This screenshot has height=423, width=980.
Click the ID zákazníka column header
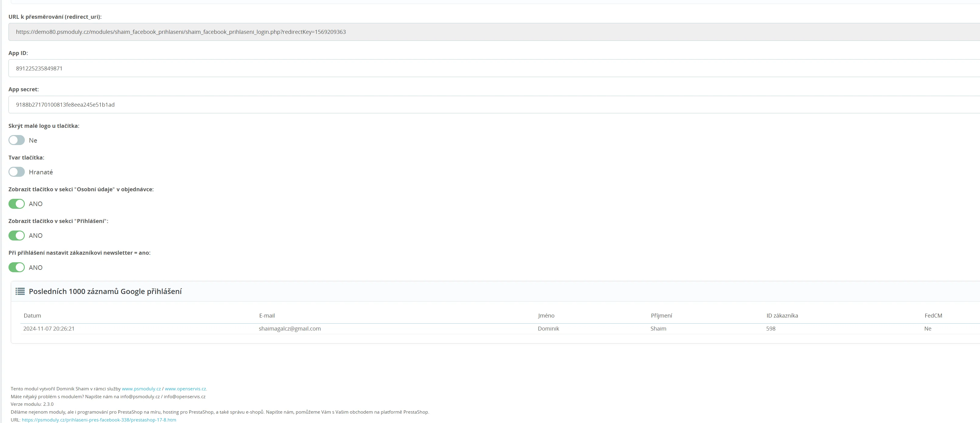[782, 316]
